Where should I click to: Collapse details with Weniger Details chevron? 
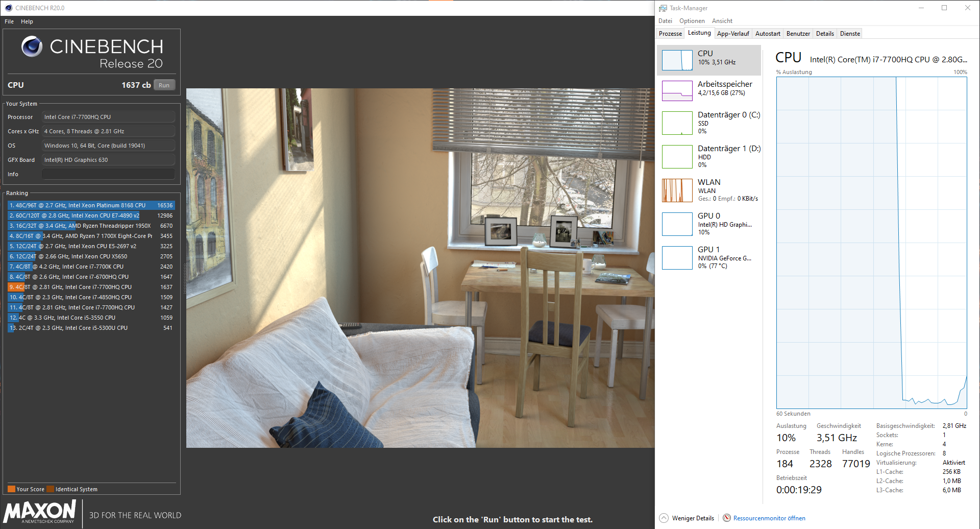pyautogui.click(x=664, y=518)
